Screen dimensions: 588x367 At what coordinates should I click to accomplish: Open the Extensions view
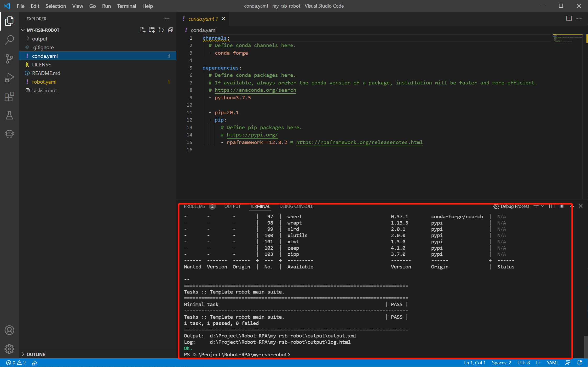9,97
